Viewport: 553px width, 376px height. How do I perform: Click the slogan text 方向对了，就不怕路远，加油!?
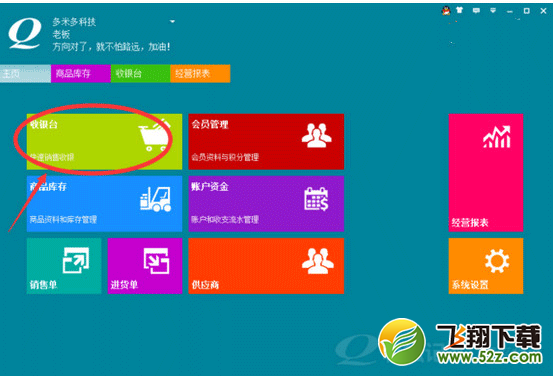click(x=111, y=47)
